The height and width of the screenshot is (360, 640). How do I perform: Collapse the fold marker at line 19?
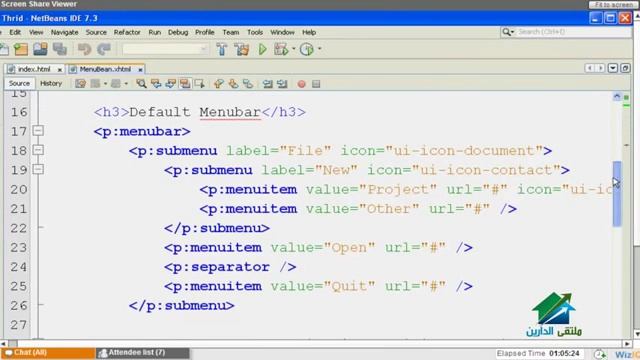pos(38,169)
